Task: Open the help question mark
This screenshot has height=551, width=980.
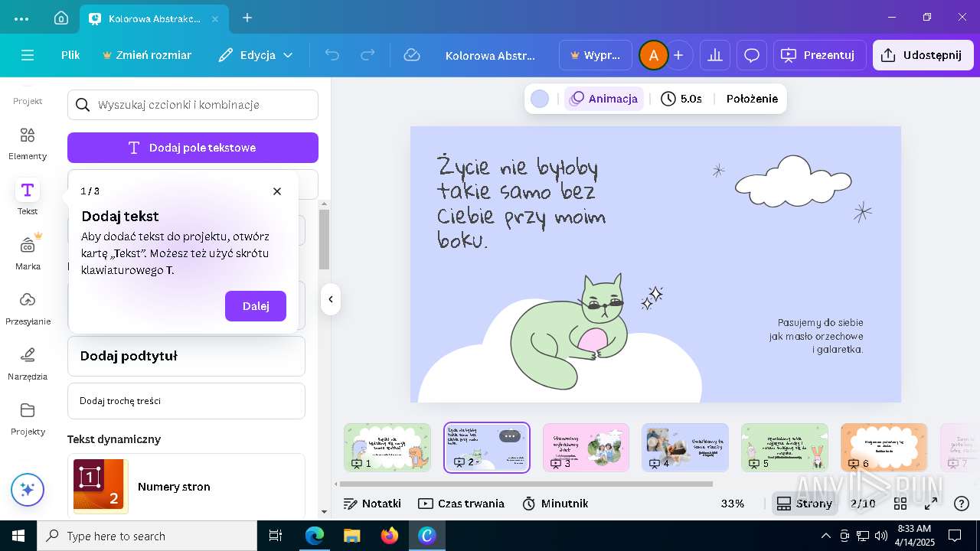Action: (962, 504)
